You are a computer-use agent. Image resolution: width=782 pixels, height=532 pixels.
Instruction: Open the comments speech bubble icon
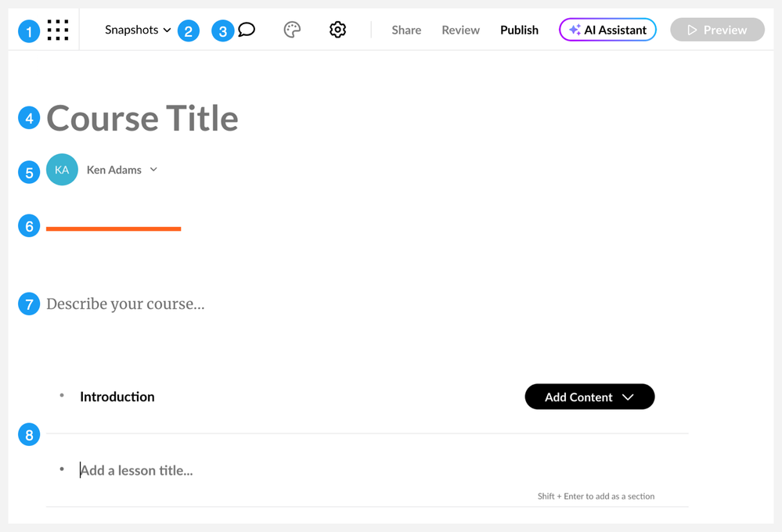click(x=247, y=30)
